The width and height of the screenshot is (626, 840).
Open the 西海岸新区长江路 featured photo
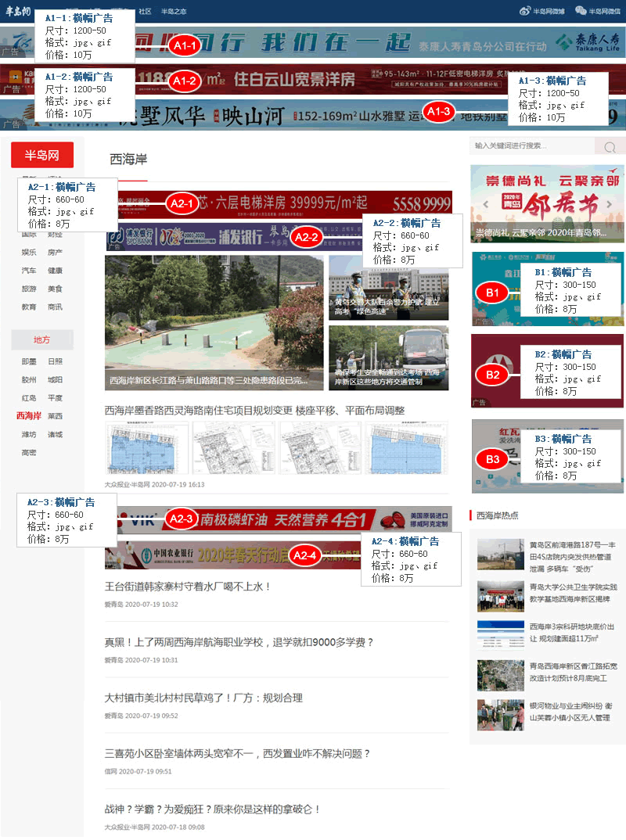point(214,322)
